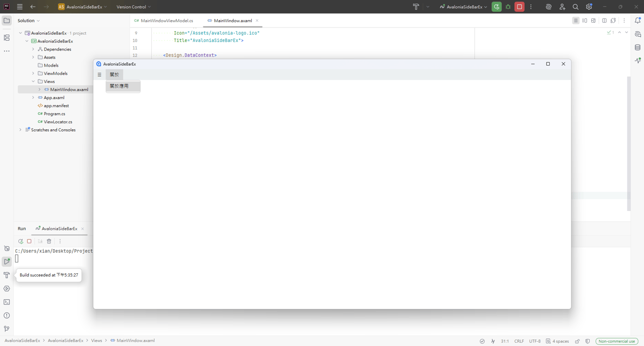Choose the 關於應用 menu item

[x=123, y=86]
